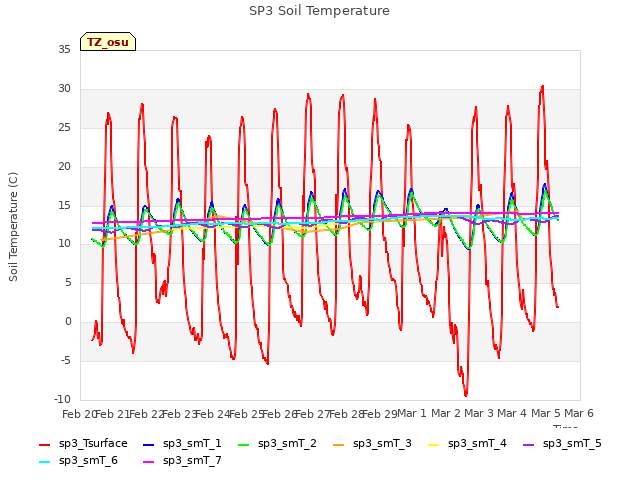This screenshot has height=480, width=640.
Task: Toggle sp3_smT_1 series in legend
Action: tap(182, 444)
